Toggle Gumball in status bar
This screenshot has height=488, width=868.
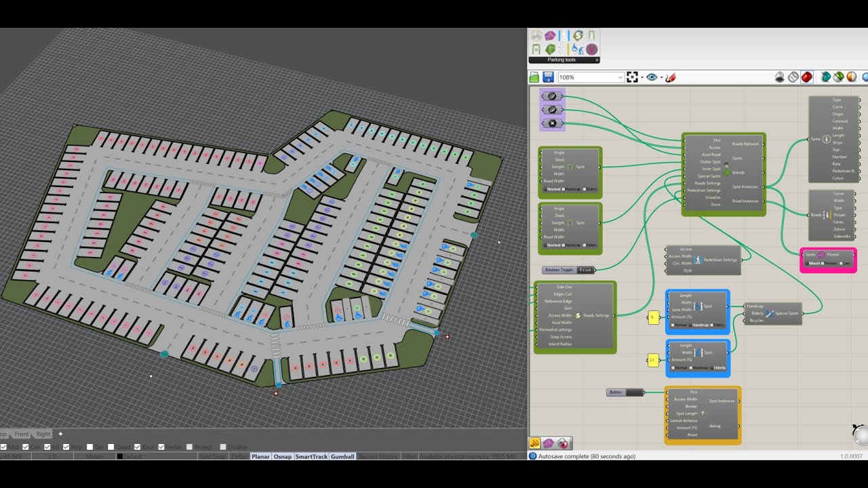pos(342,457)
